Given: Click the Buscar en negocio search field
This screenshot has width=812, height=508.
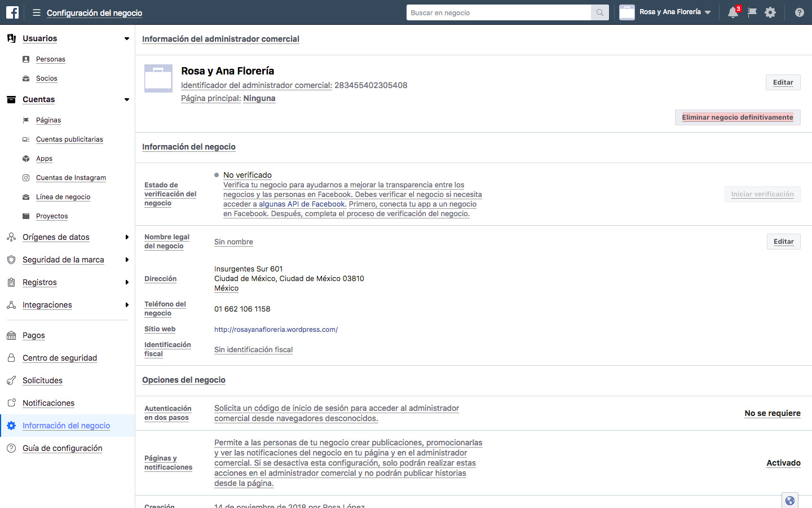Looking at the screenshot, I should (x=498, y=12).
